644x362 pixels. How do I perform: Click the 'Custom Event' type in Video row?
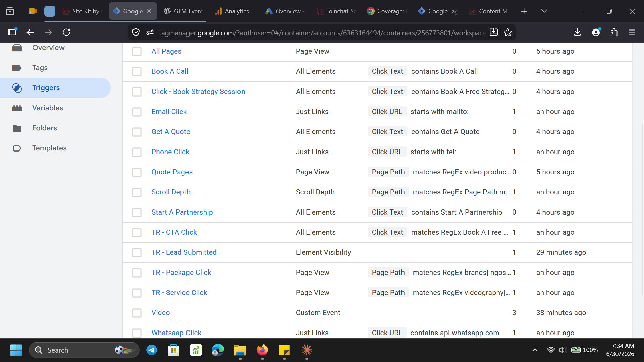coord(318,313)
